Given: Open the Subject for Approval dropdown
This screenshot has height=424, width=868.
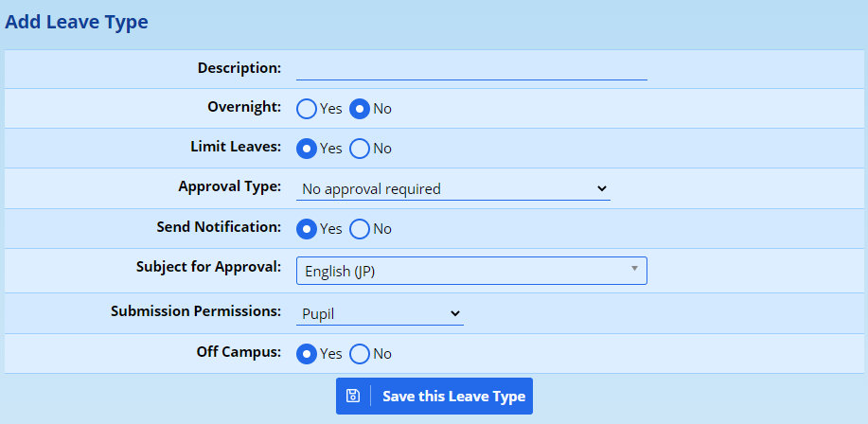Looking at the screenshot, I should (470, 272).
